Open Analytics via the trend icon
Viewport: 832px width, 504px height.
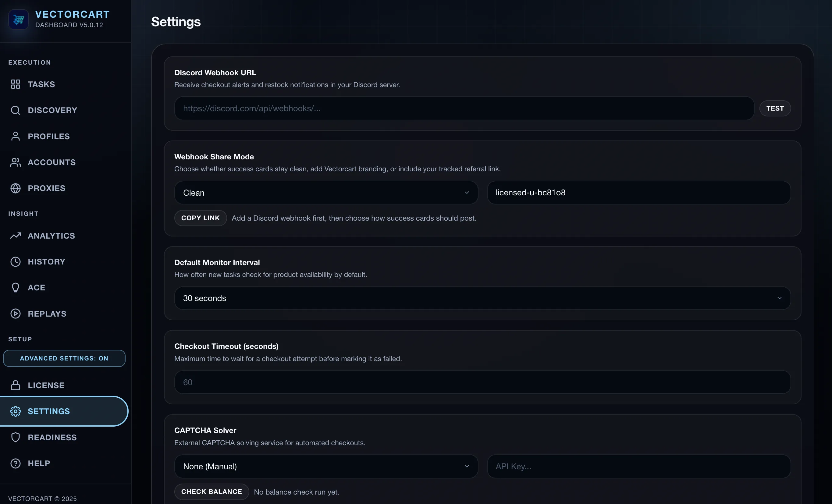click(x=15, y=235)
